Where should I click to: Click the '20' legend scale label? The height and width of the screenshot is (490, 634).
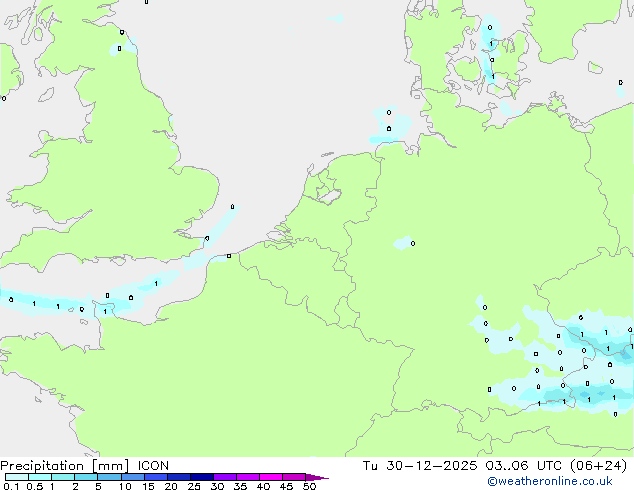point(171,486)
